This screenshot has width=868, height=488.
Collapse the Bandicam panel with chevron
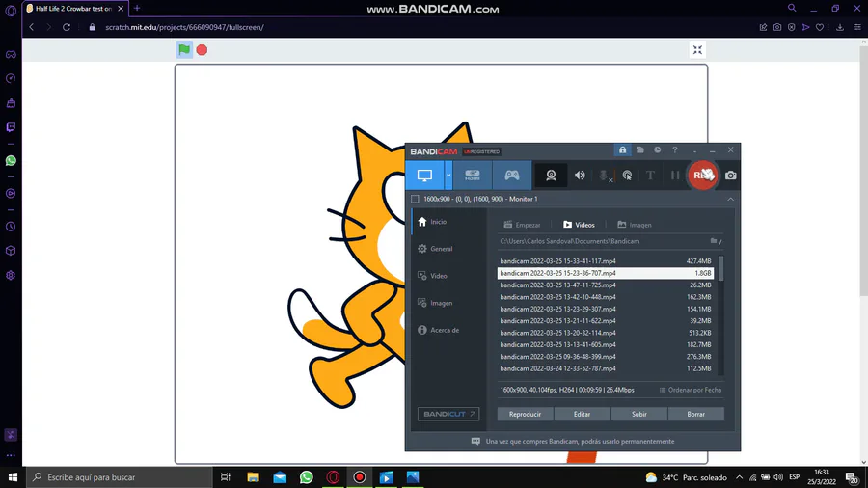click(731, 200)
